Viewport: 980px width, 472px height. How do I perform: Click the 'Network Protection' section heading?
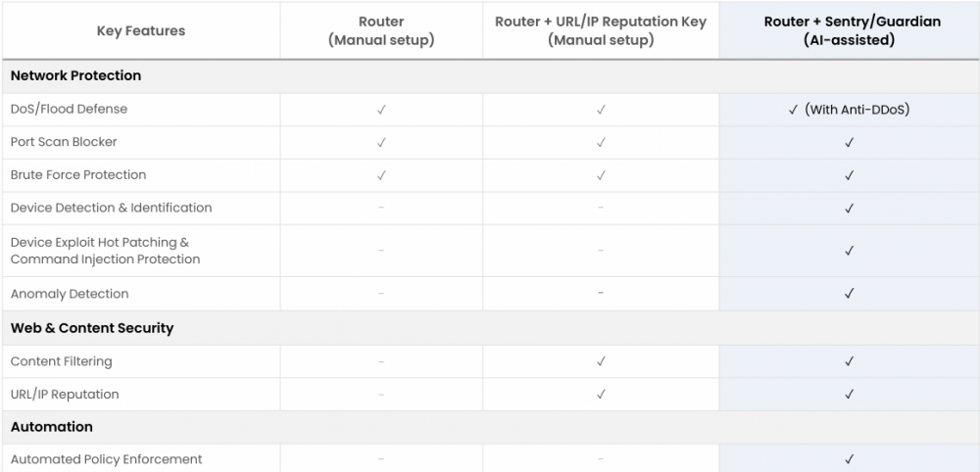[75, 75]
